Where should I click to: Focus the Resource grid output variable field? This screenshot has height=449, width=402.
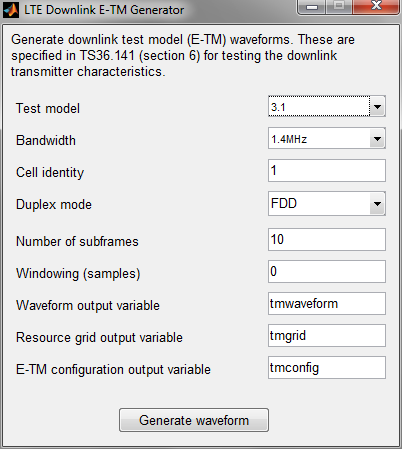[x=327, y=335]
